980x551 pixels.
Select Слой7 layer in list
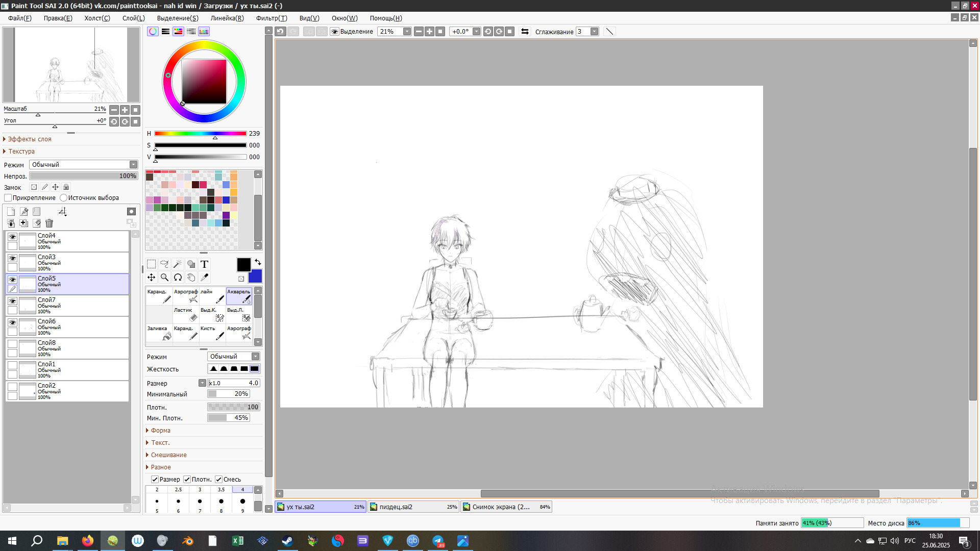(77, 306)
